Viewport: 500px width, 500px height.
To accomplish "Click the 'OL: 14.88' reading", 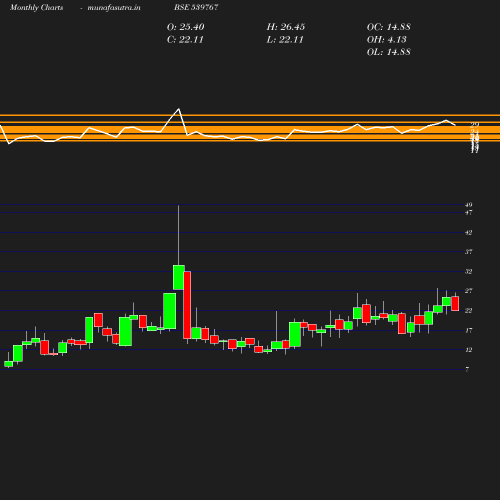I will [x=389, y=52].
